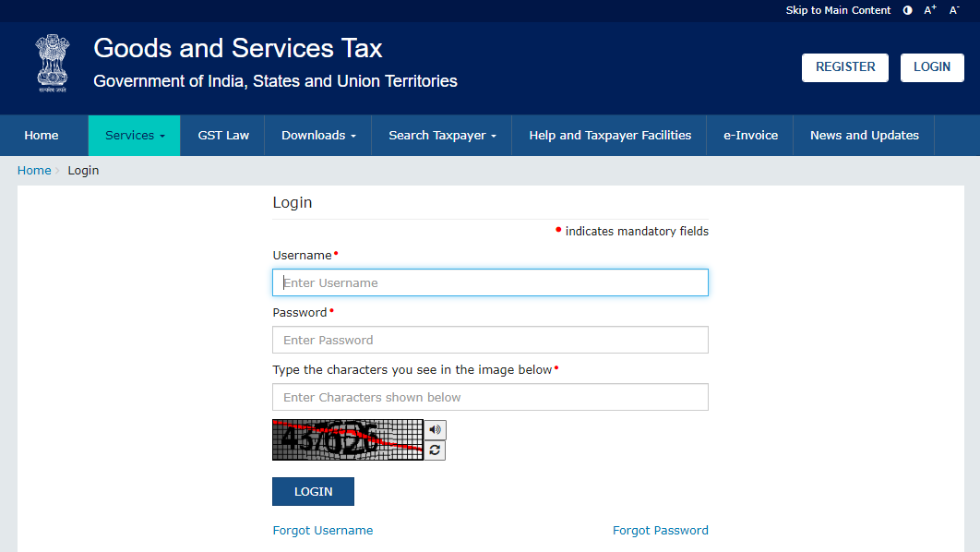This screenshot has height=552, width=980.
Task: Select the GST Law menu item
Action: 222,135
